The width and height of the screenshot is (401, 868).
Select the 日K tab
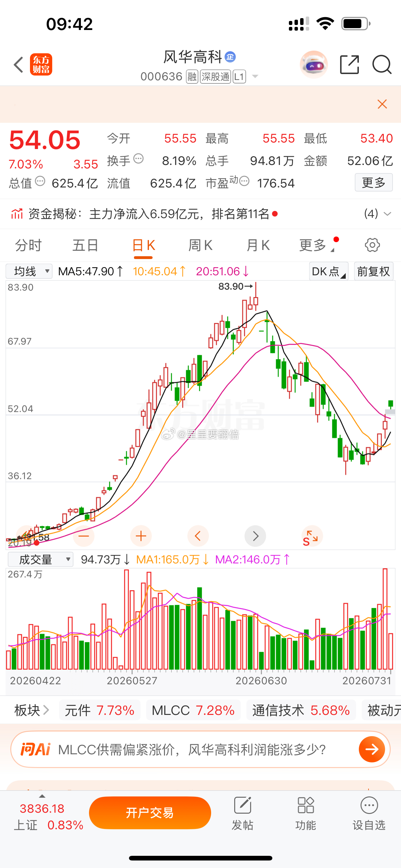(x=143, y=245)
